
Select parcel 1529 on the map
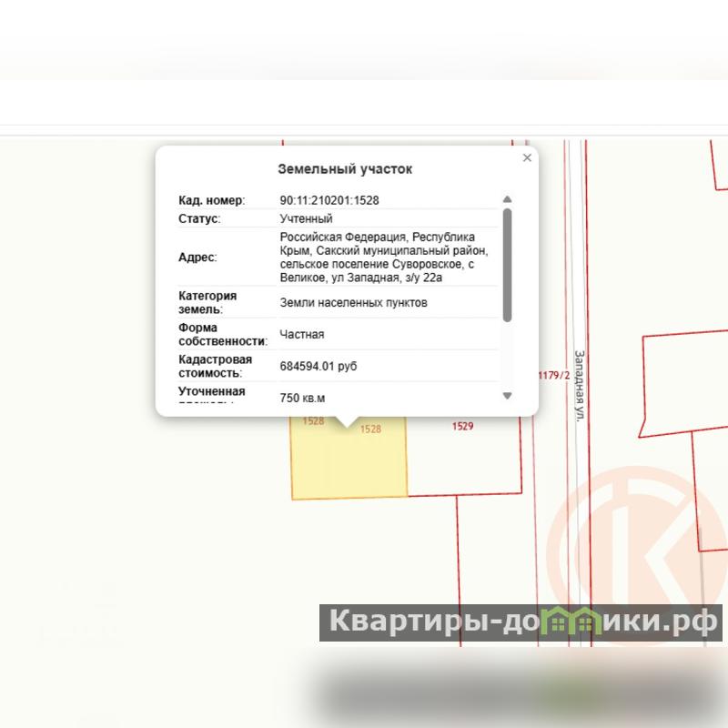[462, 425]
